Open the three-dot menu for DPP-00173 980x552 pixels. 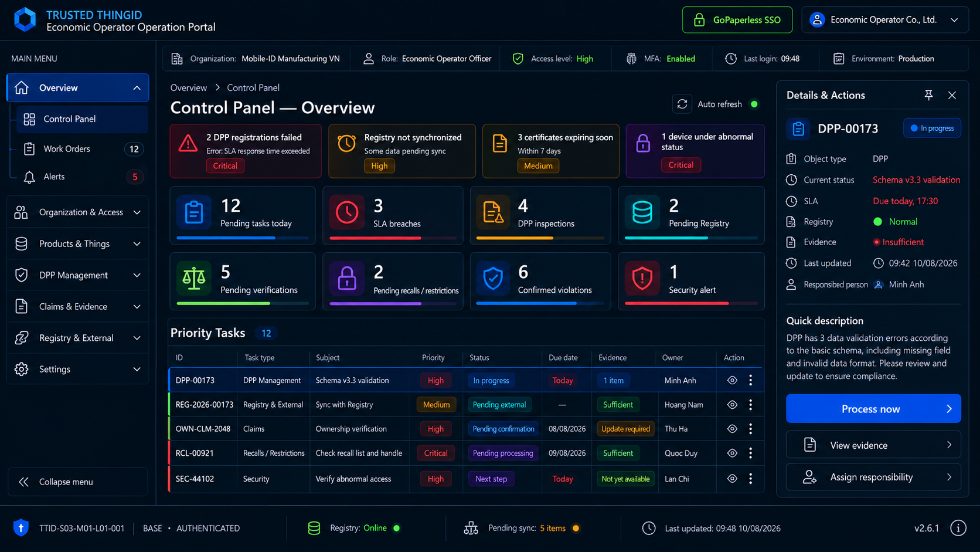click(x=750, y=380)
